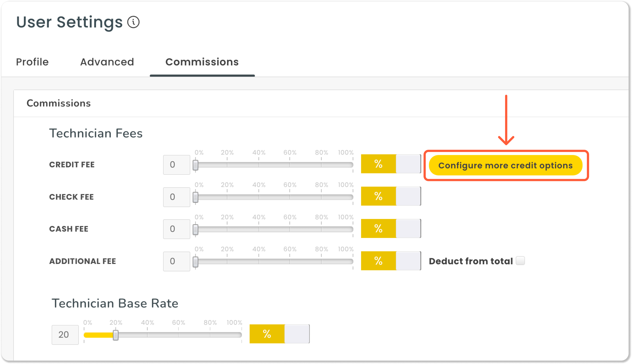
Task: Click the Cash Fee slider handle
Action: pos(196,230)
